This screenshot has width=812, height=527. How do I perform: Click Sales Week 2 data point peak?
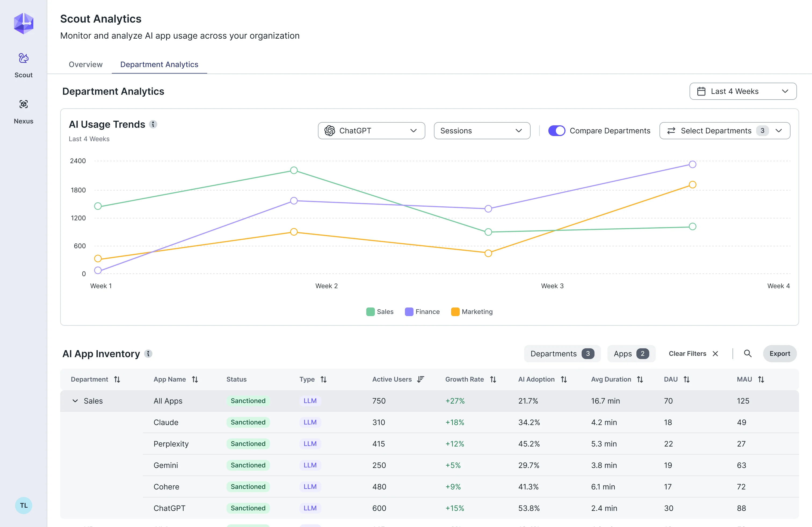(x=294, y=170)
